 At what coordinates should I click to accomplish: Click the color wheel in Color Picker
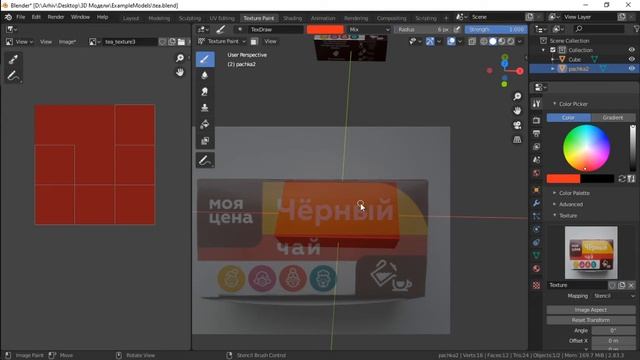(587, 148)
